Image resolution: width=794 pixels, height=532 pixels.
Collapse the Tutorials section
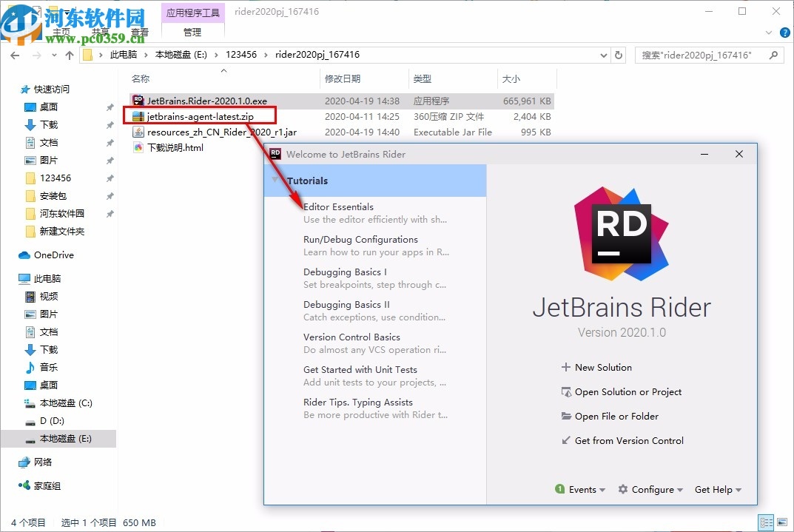click(274, 180)
